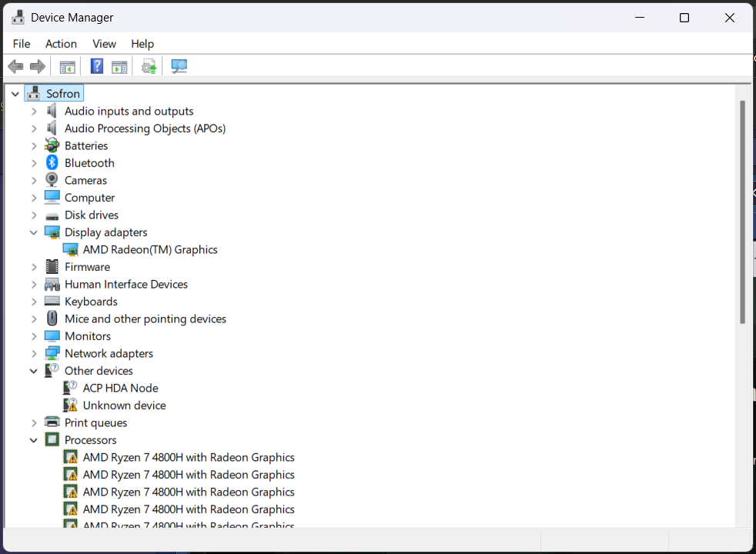Open the Action menu
Screen dimensions: 756x554
(62, 44)
